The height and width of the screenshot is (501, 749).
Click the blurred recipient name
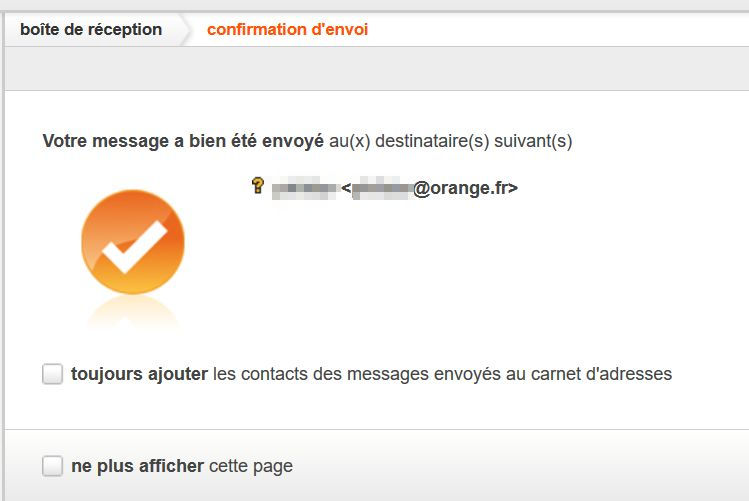coord(304,187)
